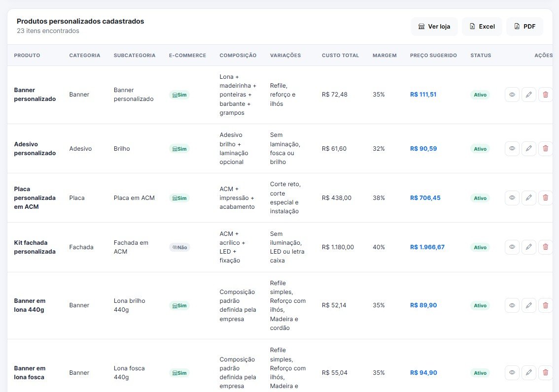Edit Banner em lona 440g pencil icon

529,305
